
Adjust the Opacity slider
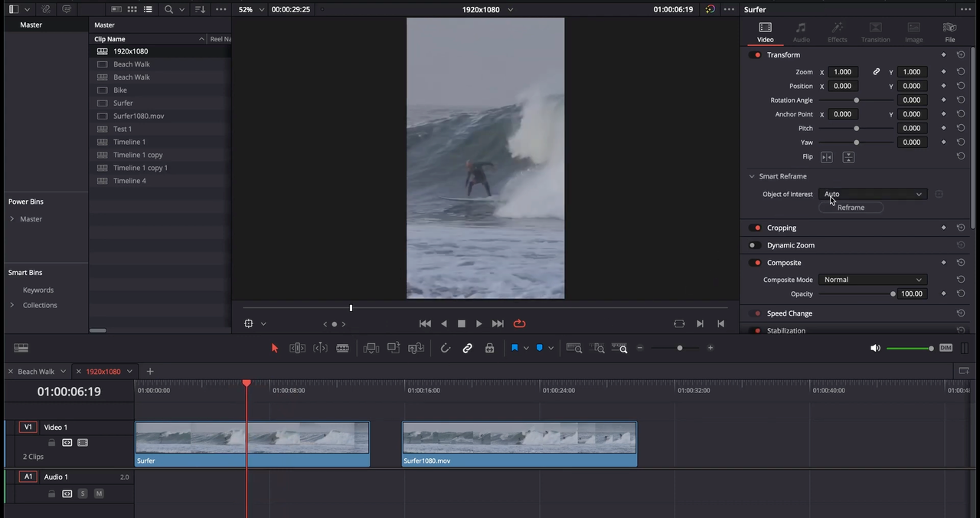click(x=893, y=294)
